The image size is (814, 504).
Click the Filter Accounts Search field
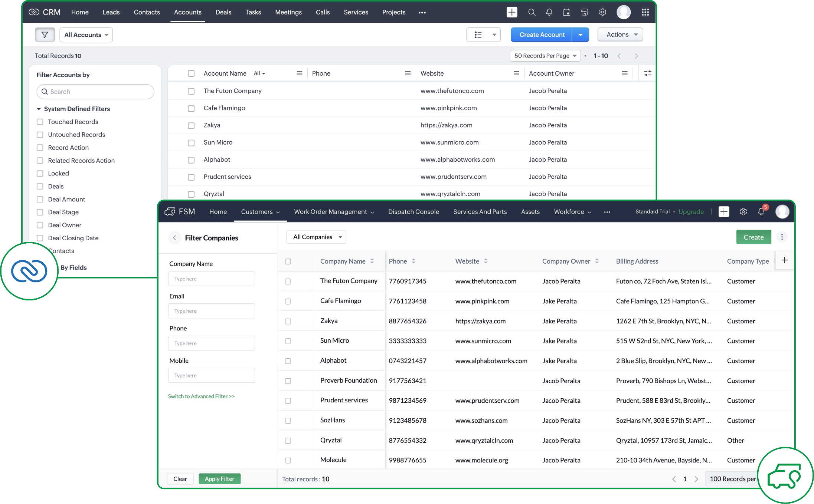95,92
